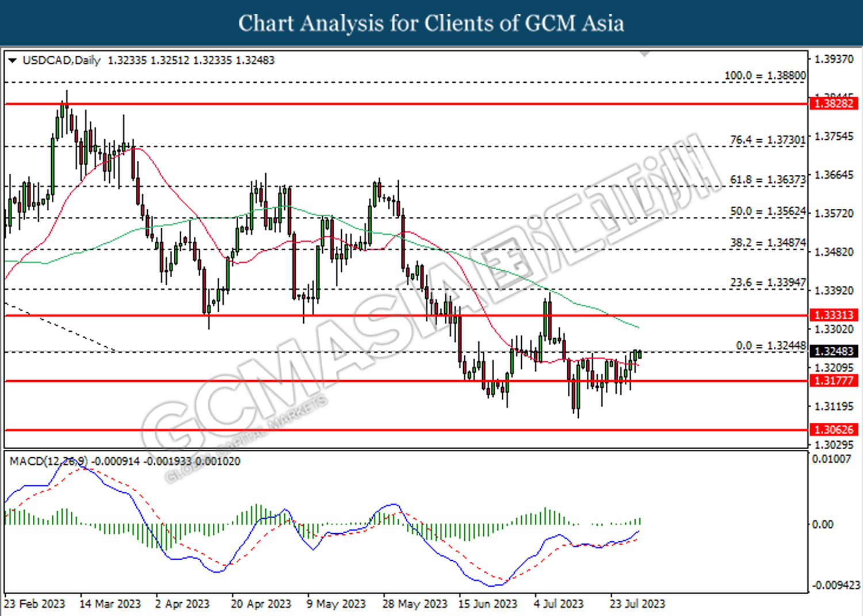Select Fibonacci label 76.4 = 1.37301
This screenshot has height=616, width=863.
coord(768,140)
